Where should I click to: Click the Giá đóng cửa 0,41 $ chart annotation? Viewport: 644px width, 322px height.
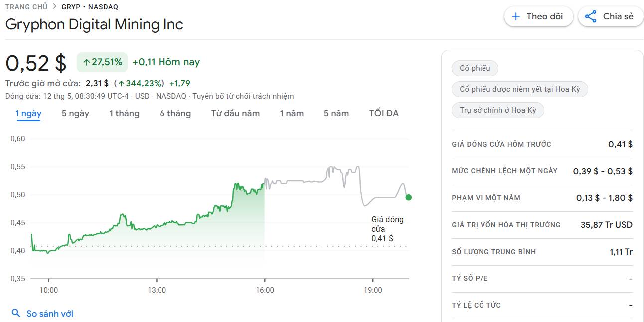pos(388,229)
